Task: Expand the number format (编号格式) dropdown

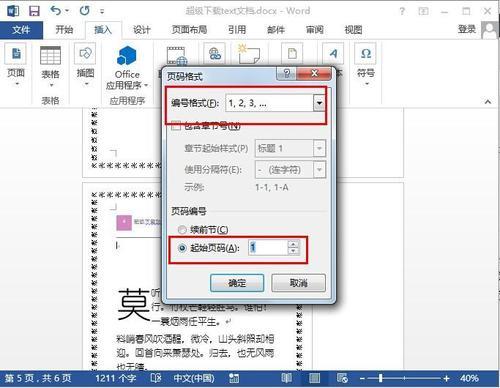Action: pyautogui.click(x=319, y=103)
